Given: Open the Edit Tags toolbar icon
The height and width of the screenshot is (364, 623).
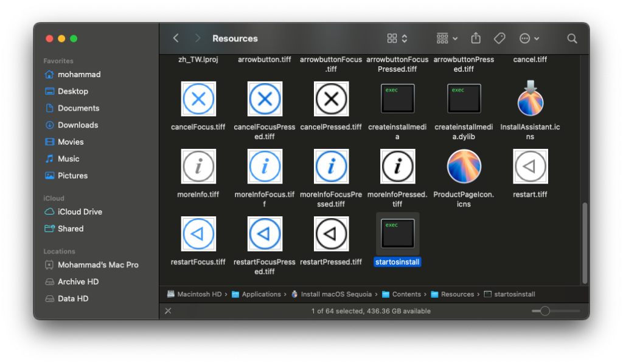Looking at the screenshot, I should pyautogui.click(x=499, y=38).
